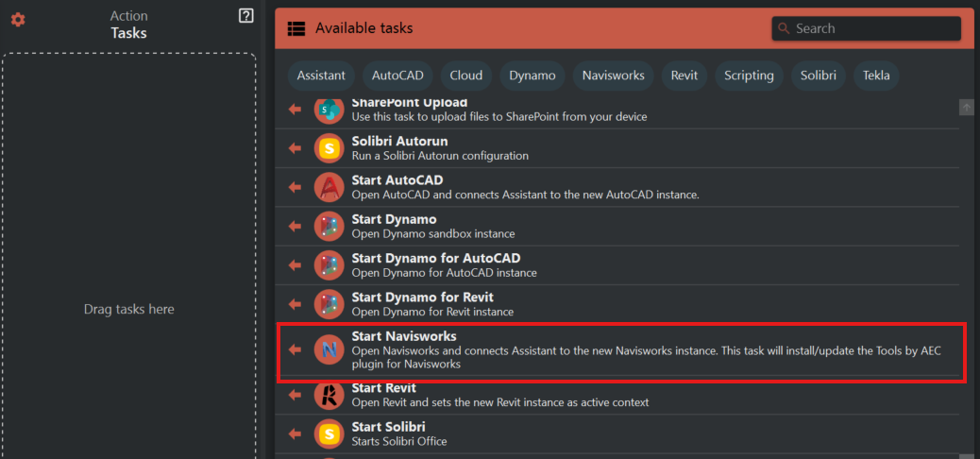Image resolution: width=980 pixels, height=459 pixels.
Task: Select the Start AutoCAD title text
Action: (x=397, y=180)
